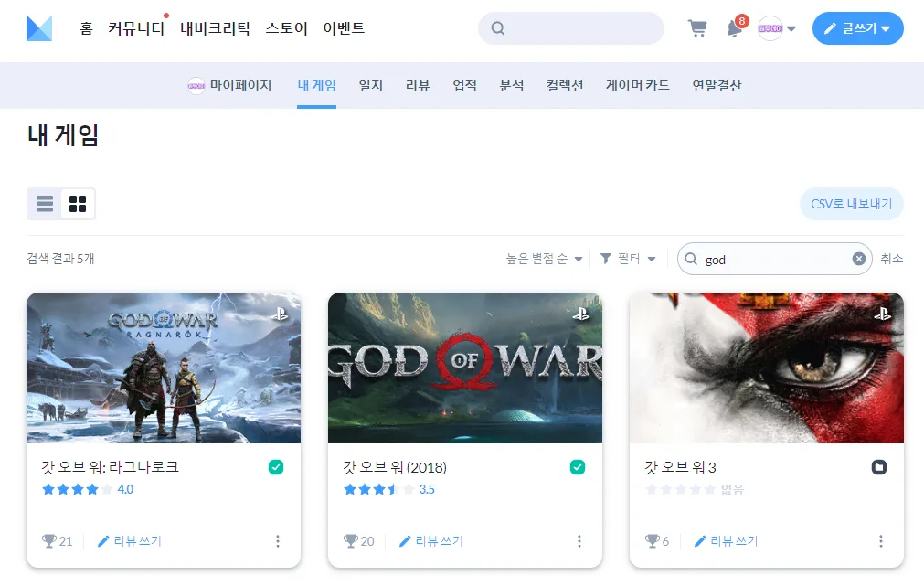Switch to the 연말결산 tab

point(717,86)
